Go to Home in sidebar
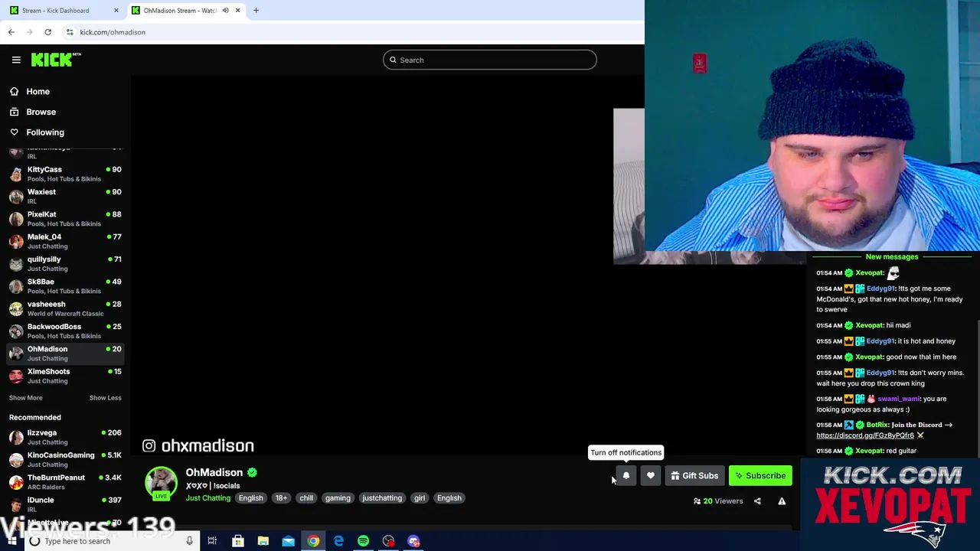This screenshot has height=551, width=980. pyautogui.click(x=38, y=91)
